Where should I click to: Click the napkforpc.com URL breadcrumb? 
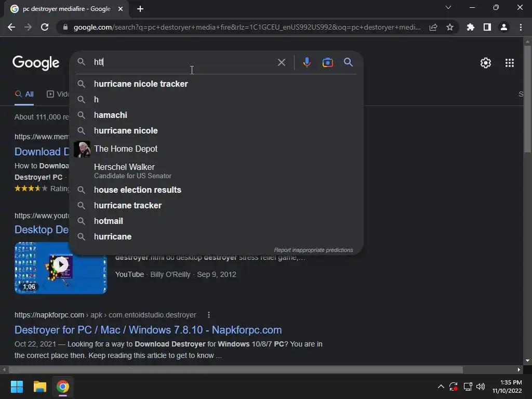click(105, 315)
